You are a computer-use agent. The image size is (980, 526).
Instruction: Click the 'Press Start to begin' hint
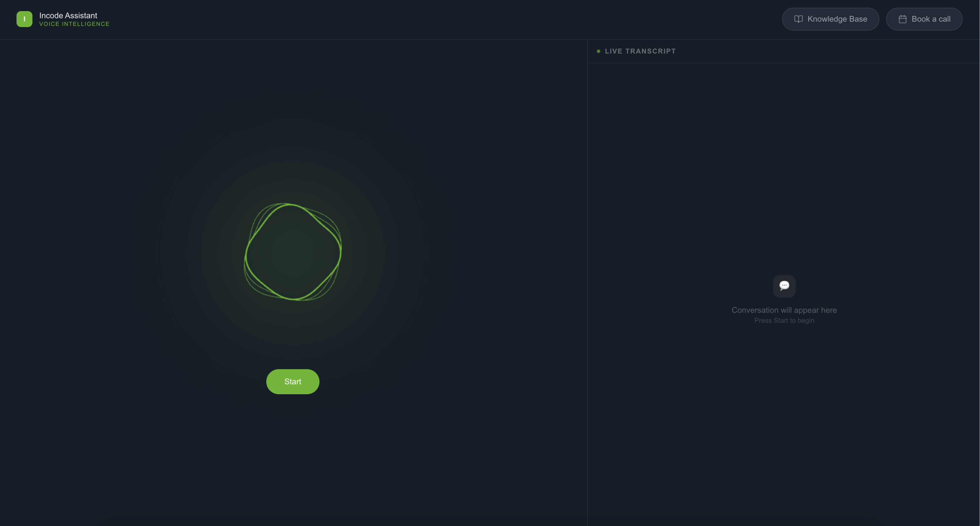pos(784,320)
